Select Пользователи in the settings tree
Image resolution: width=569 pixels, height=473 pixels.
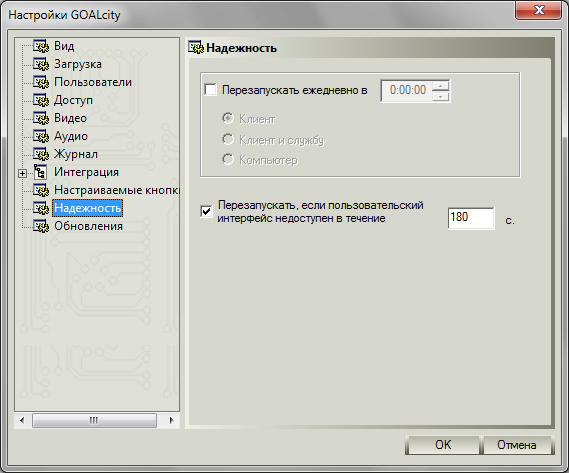tap(93, 82)
